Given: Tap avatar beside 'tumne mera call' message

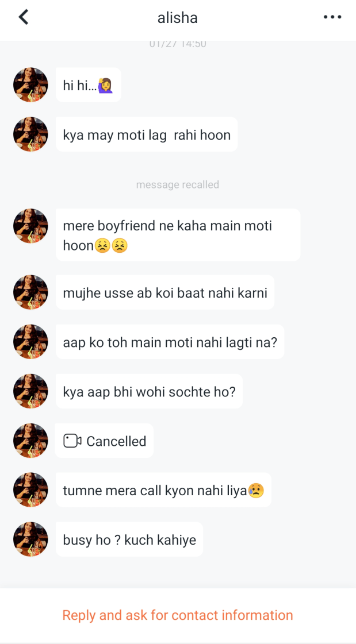Looking at the screenshot, I should tap(30, 490).
